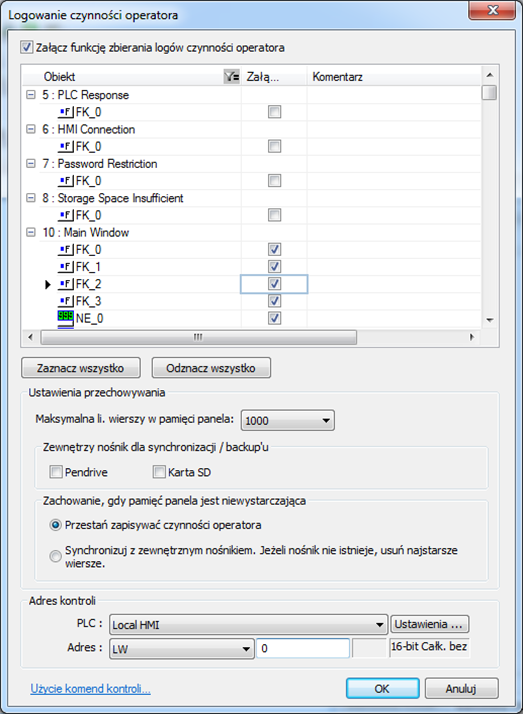
Task: Collapse the 6 : HMI Connection node
Action: point(30,129)
